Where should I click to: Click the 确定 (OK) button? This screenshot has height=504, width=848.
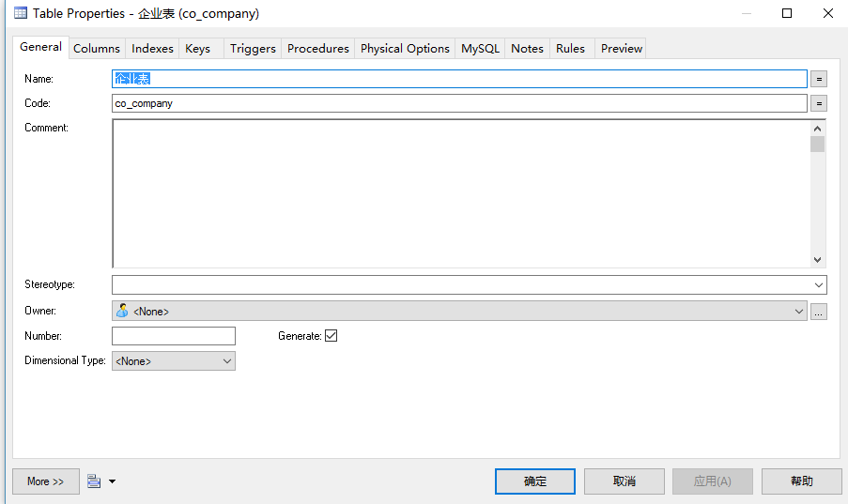tap(535, 481)
